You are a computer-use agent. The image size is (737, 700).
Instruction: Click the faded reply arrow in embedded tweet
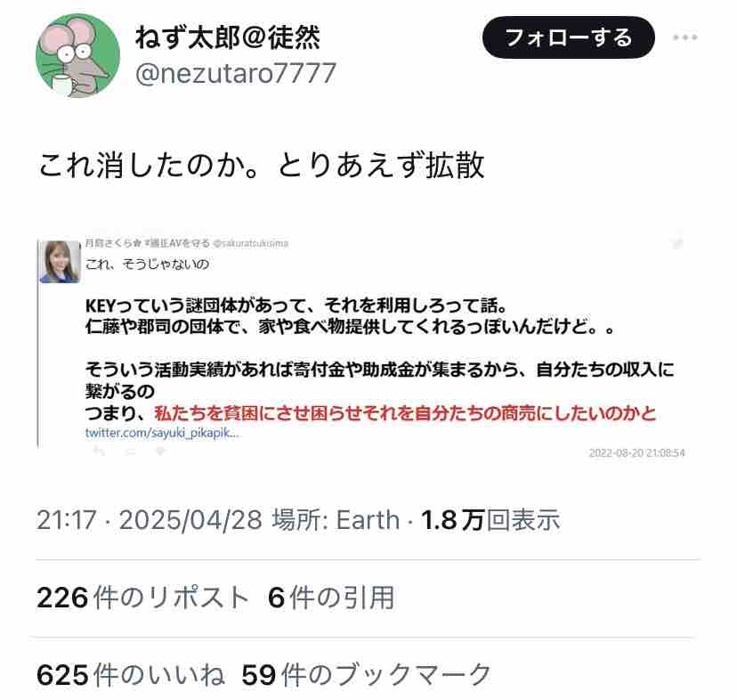tap(99, 452)
